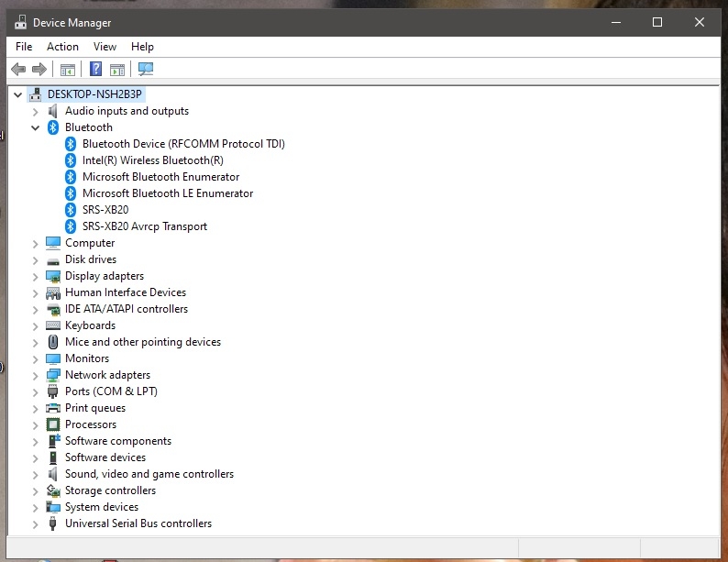Click the Device Manager title bar icon
Screen dimensions: 728x562
[20, 22]
